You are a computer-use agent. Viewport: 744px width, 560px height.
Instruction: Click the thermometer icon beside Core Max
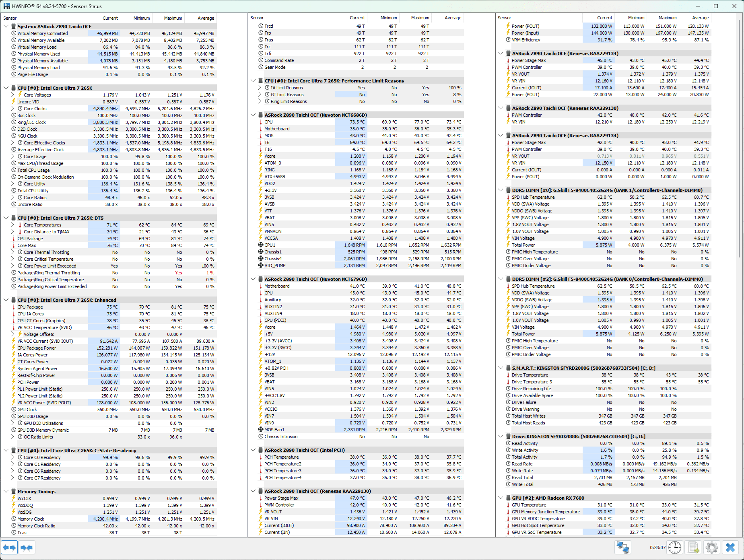(x=14, y=245)
